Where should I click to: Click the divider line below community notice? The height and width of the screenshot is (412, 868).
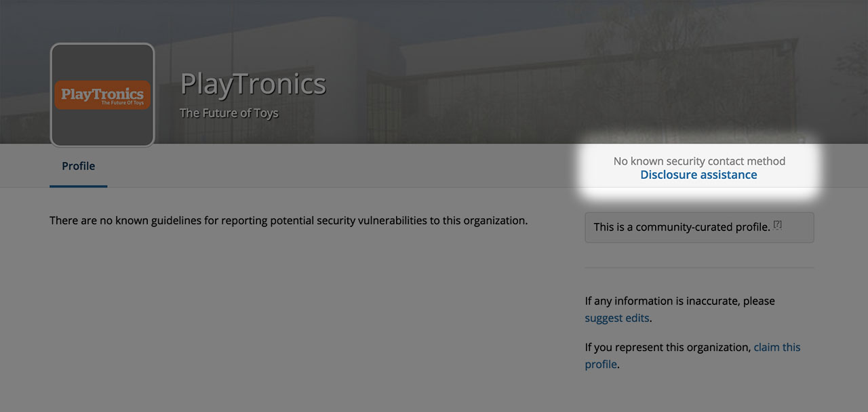(699, 268)
